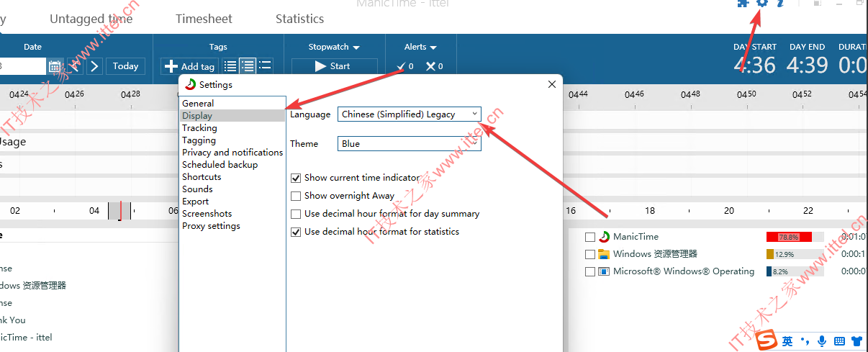Select Display in Settings list
Image resolution: width=868 pixels, height=352 pixels.
tap(232, 116)
